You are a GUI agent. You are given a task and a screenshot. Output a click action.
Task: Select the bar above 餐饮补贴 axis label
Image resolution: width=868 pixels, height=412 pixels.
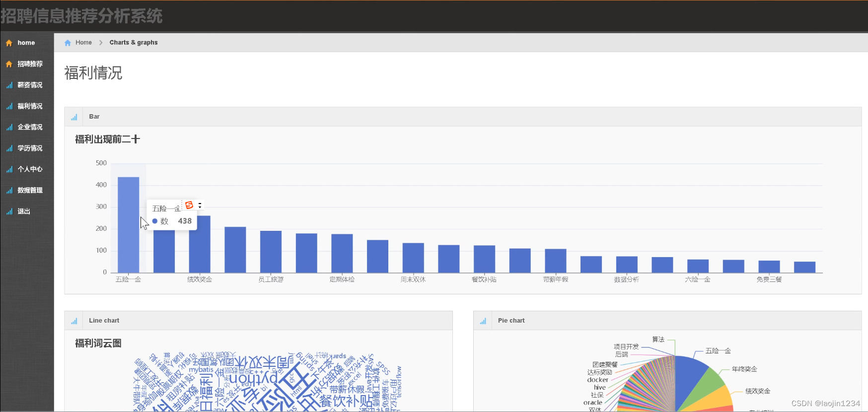click(x=484, y=259)
